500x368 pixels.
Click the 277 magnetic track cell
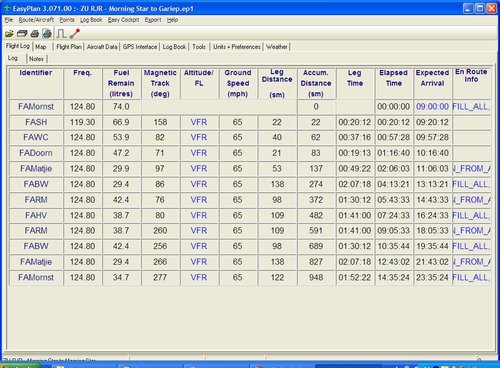coord(160,277)
